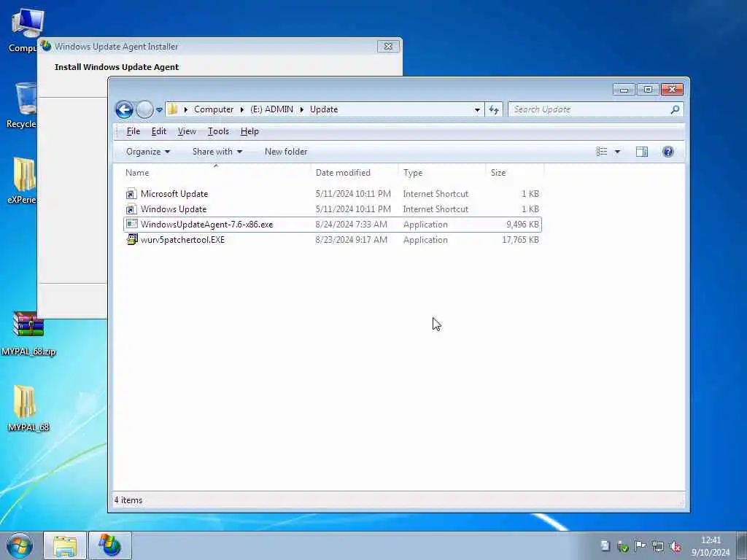This screenshot has width=747, height=560.
Task: Click the network tray icon
Action: coord(658,546)
